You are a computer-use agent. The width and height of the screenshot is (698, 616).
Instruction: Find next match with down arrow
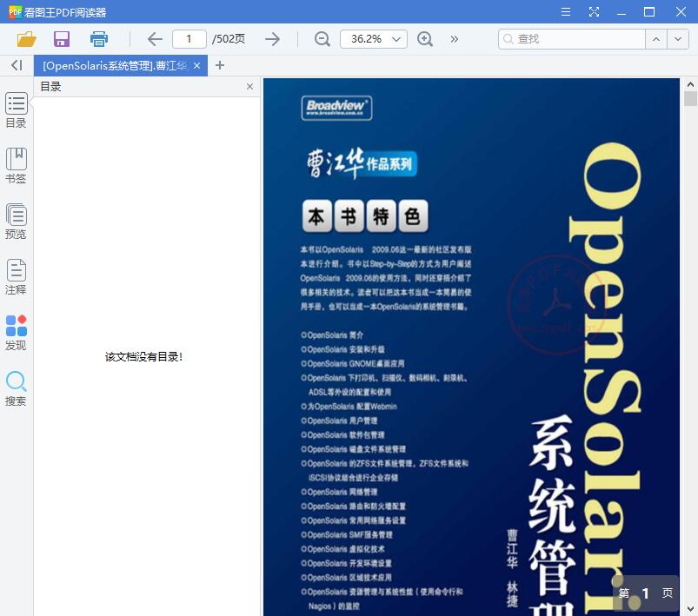point(677,39)
